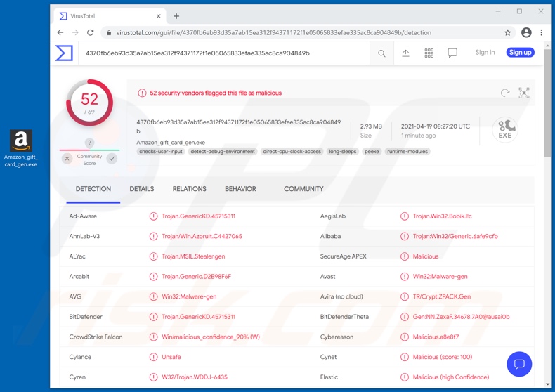Click the Sign in link
The image size is (555, 392).
click(485, 53)
